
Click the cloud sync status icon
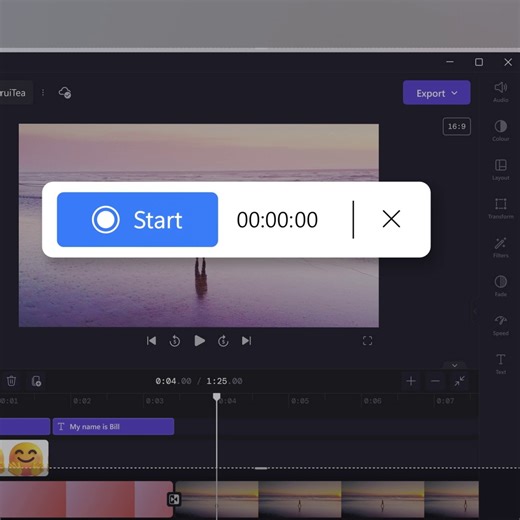pos(65,92)
